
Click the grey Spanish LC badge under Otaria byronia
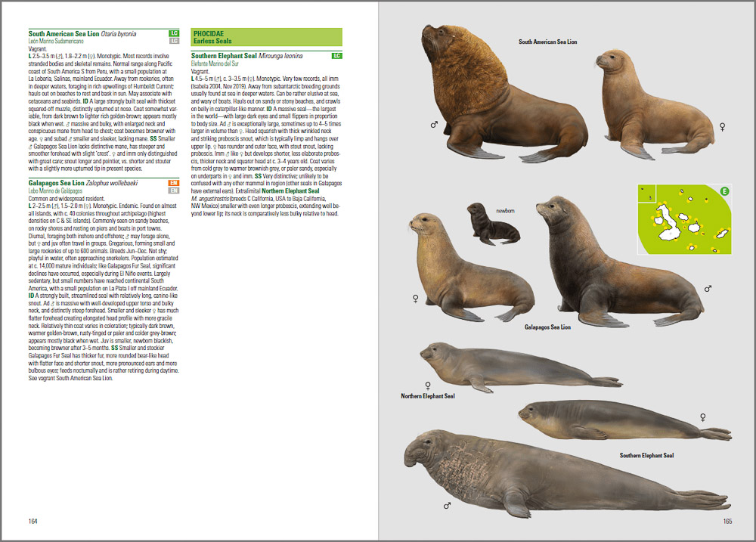174,41
